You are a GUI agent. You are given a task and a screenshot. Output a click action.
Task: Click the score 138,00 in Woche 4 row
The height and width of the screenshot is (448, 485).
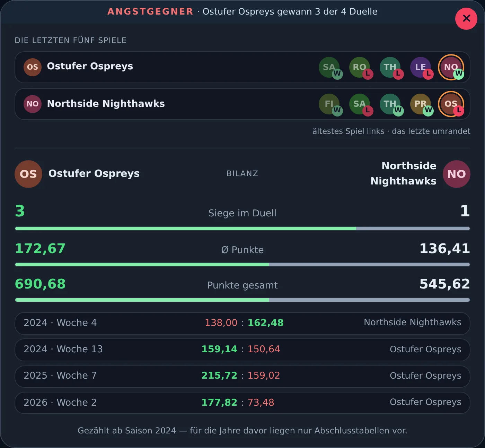[x=221, y=323]
